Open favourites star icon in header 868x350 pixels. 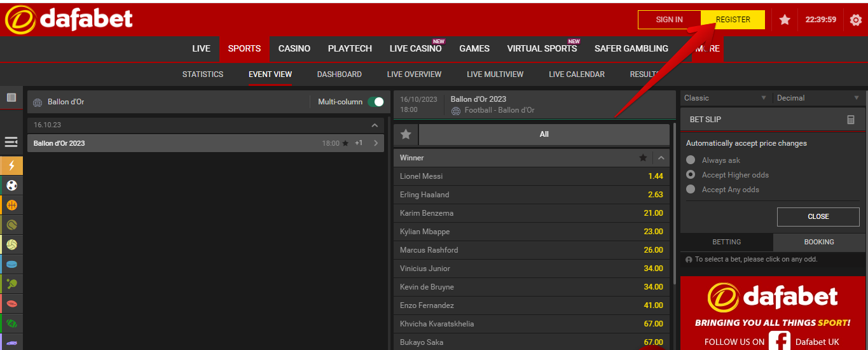(x=785, y=20)
